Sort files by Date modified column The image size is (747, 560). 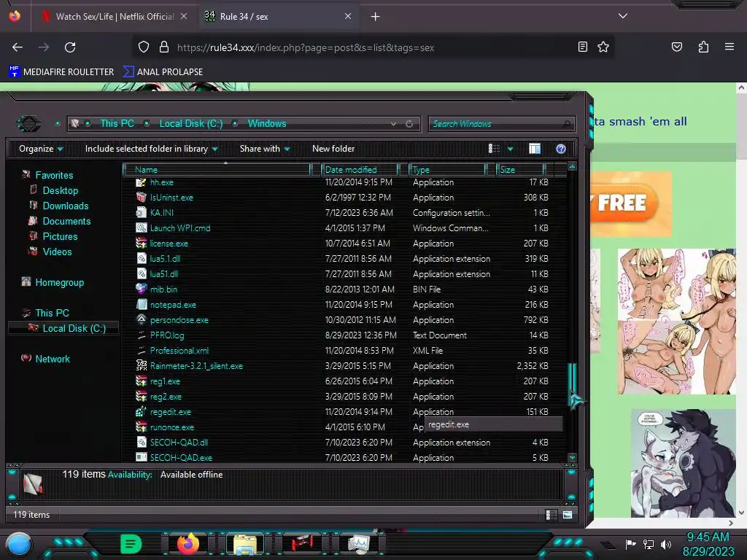coord(360,169)
